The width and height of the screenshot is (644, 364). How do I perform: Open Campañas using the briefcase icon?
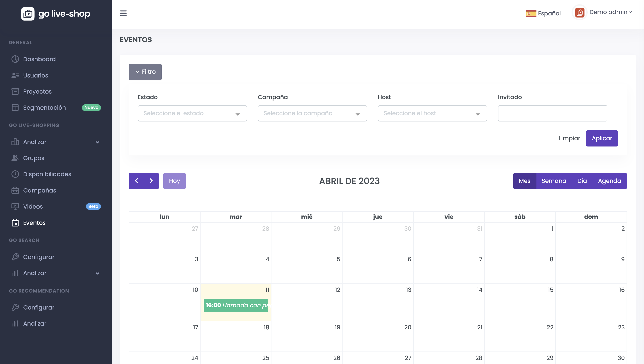(15, 190)
